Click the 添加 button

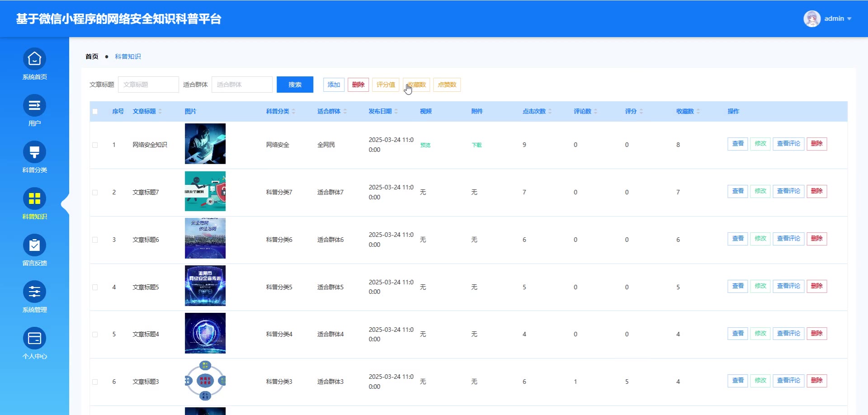tap(334, 85)
